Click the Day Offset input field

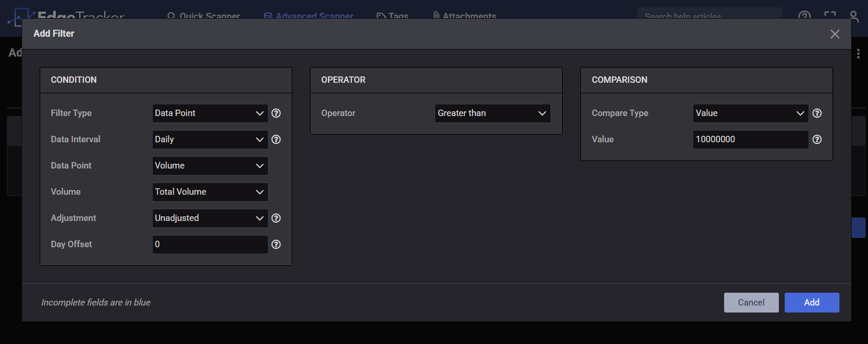click(210, 244)
